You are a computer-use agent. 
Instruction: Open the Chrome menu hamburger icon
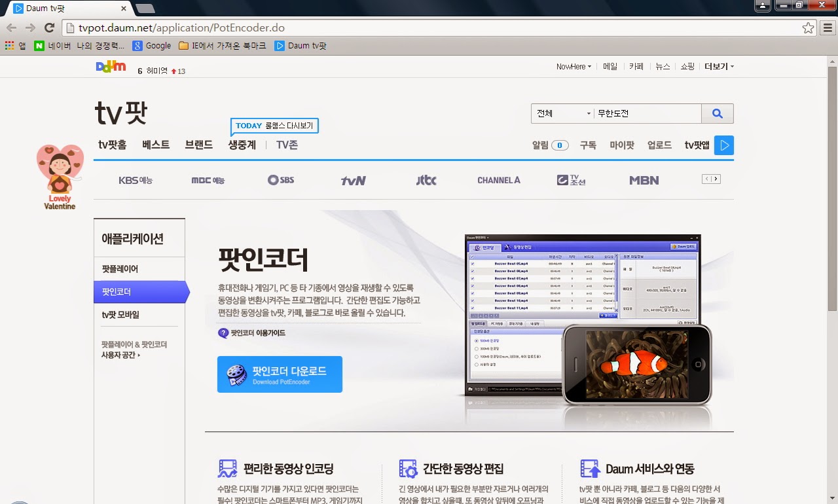[x=826, y=28]
